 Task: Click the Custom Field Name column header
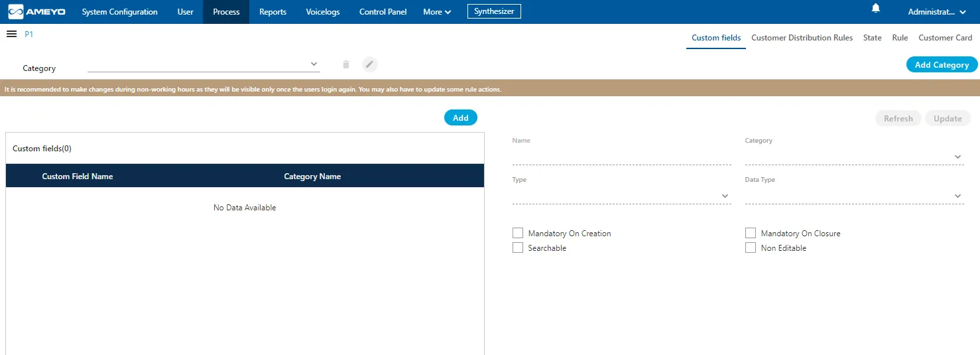(x=78, y=176)
